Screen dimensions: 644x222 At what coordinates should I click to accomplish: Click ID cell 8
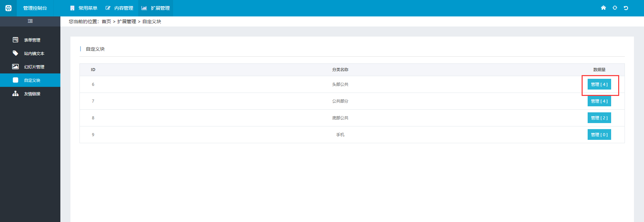click(x=93, y=118)
